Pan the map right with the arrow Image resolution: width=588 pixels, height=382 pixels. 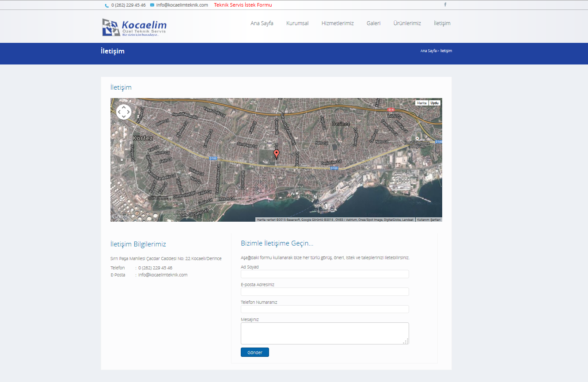point(129,112)
